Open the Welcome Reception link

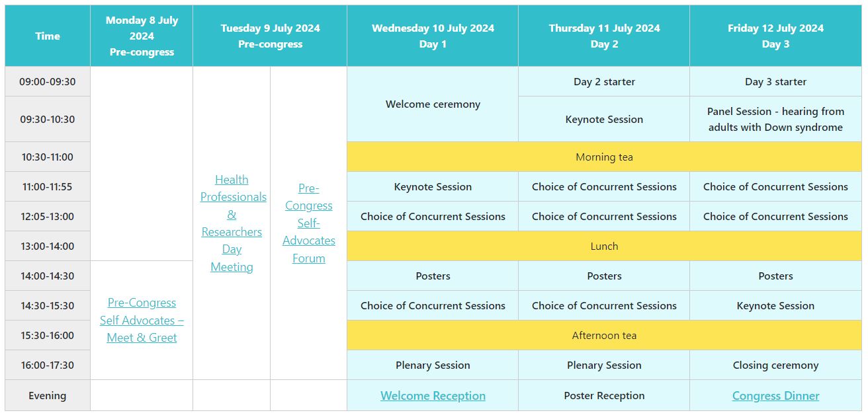(433, 396)
